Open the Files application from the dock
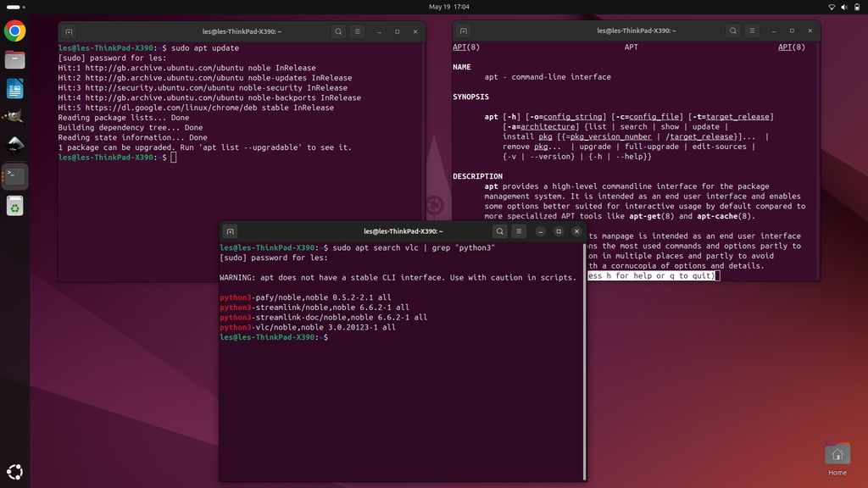The height and width of the screenshot is (488, 868). pyautogui.click(x=14, y=60)
